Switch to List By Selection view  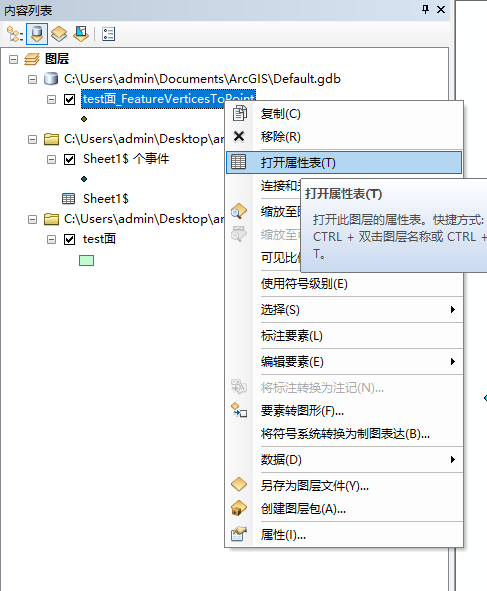(81, 34)
